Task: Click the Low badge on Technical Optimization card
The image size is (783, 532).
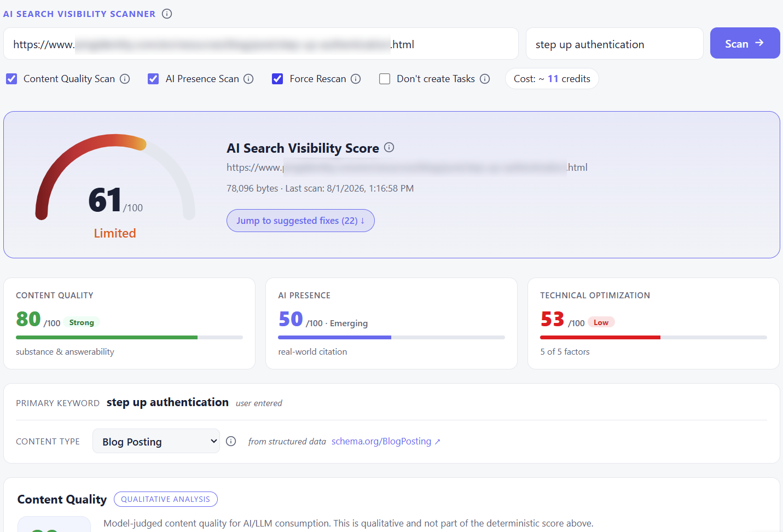Action: (601, 322)
